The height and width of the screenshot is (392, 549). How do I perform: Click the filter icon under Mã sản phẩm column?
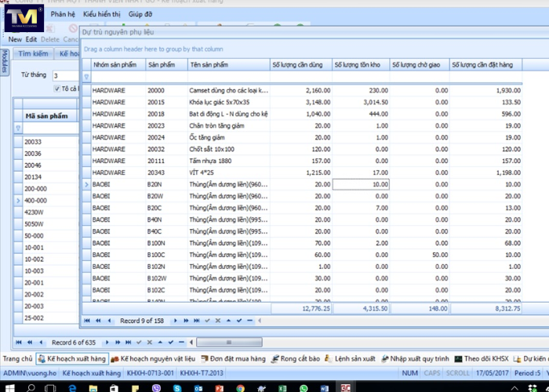point(18,128)
